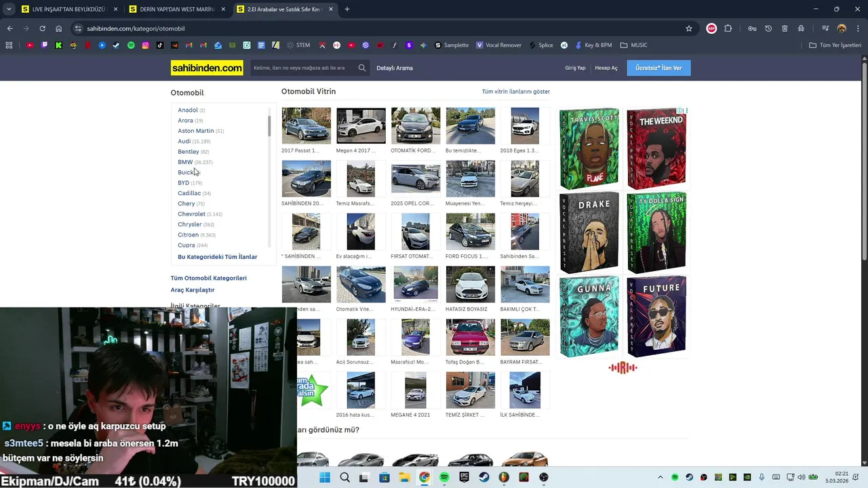Open FL Studio from the taskbar
The width and height of the screenshot is (868, 488).
(x=504, y=477)
